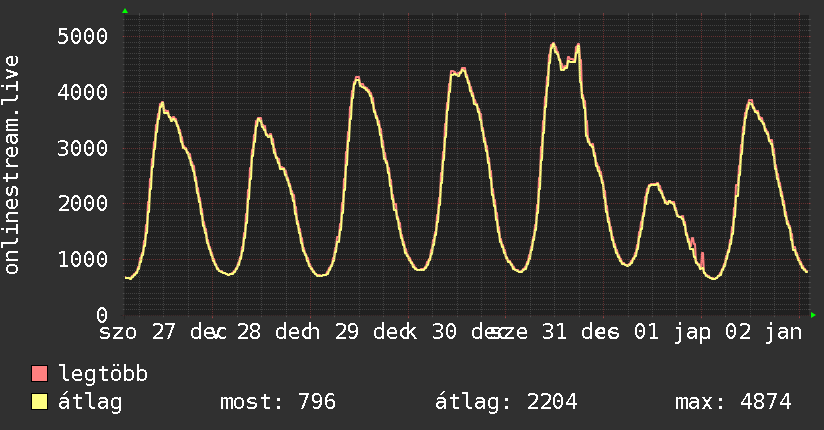
Task: Click the 'max: 4874' statistic
Action: (x=733, y=402)
